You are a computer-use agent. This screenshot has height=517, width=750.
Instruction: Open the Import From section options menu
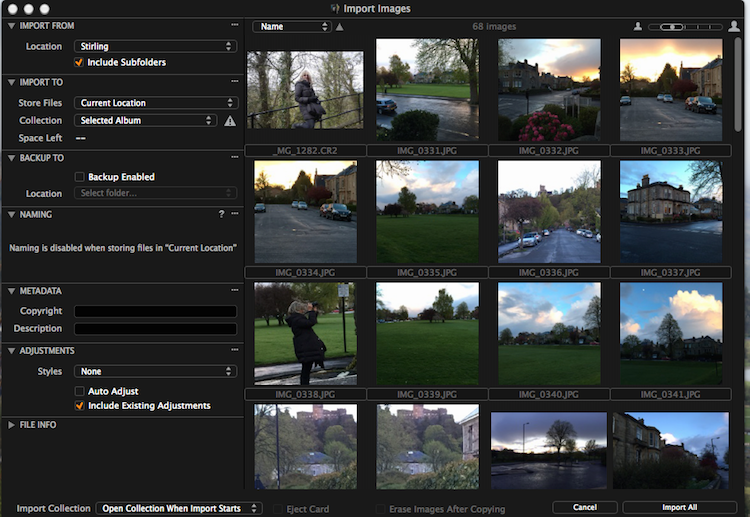point(234,25)
